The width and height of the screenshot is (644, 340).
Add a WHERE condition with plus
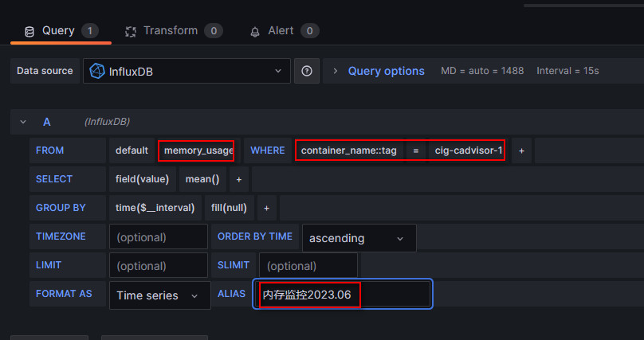[521, 150]
